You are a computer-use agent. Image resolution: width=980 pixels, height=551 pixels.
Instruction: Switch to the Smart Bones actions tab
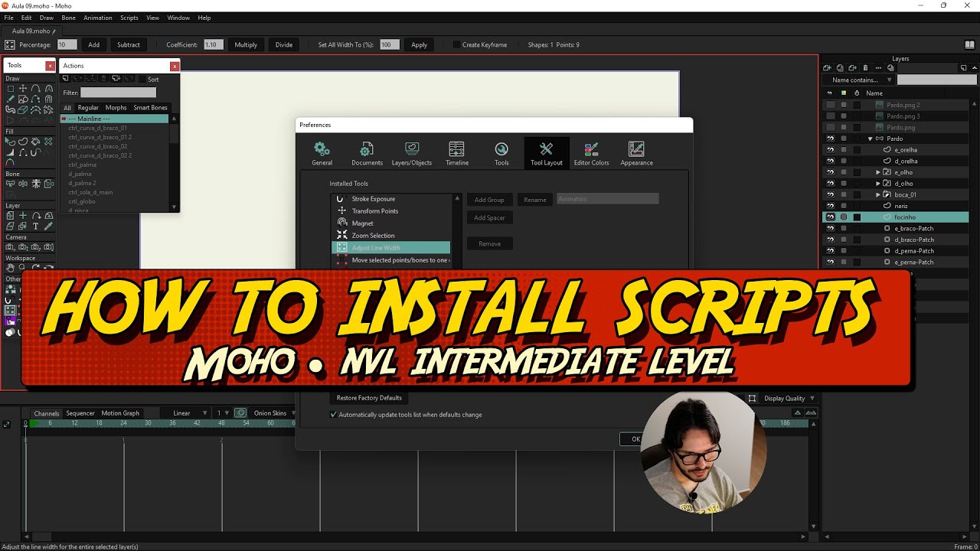click(150, 108)
